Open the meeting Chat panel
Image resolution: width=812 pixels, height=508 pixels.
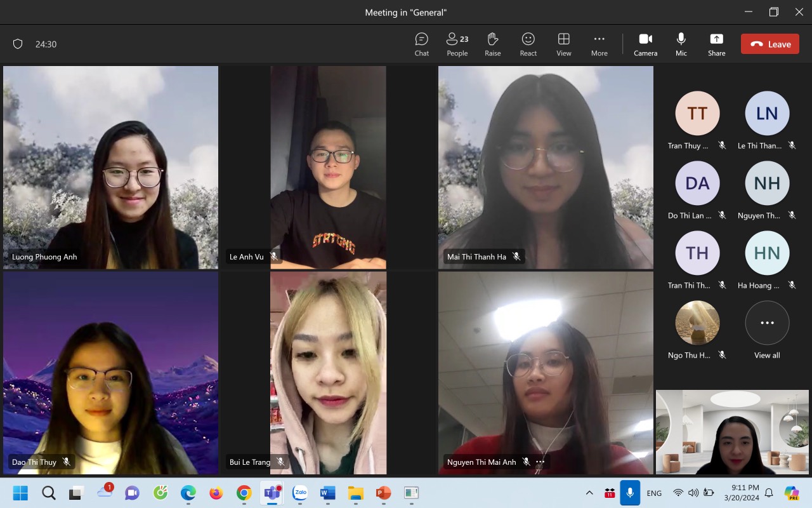422,44
